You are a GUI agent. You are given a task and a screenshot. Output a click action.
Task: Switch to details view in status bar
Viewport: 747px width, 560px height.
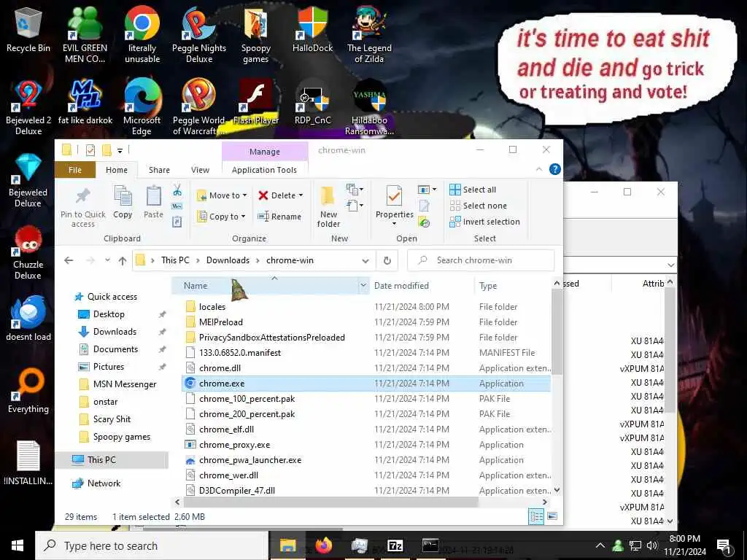point(536,517)
